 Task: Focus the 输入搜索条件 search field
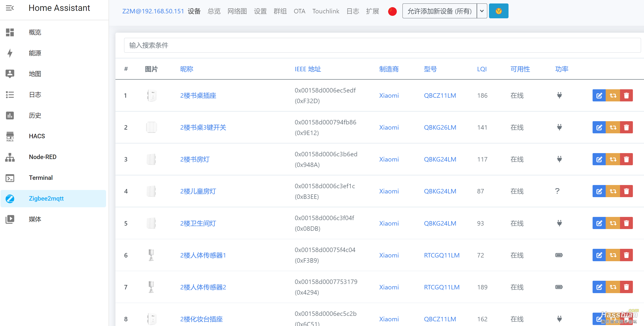pos(382,45)
